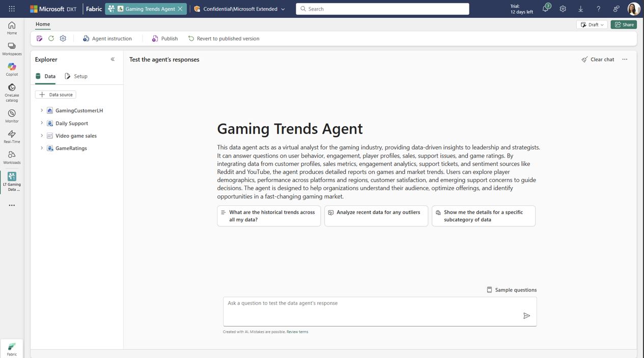Click Trial: 12 days left text
This screenshot has height=358, width=644.
pyautogui.click(x=521, y=9)
